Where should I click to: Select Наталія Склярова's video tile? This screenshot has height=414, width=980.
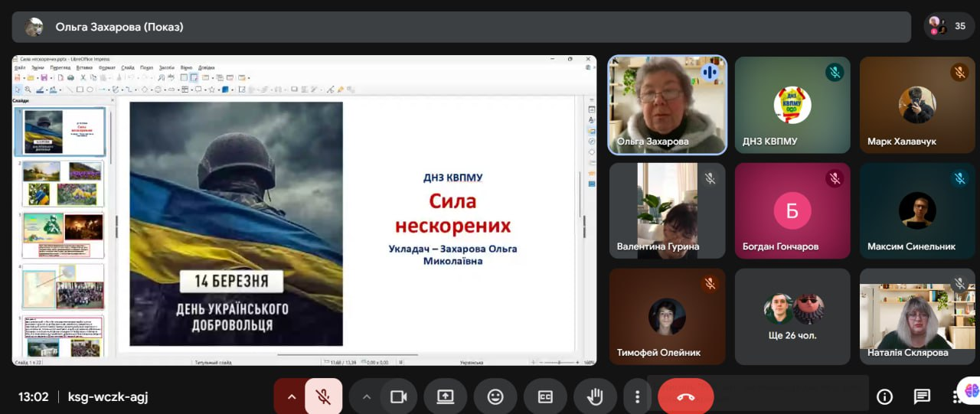916,316
